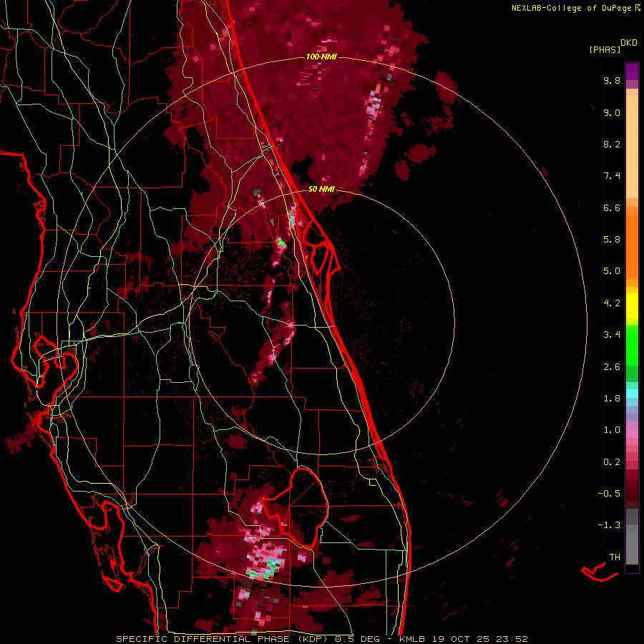Click the 100 NMI range ring label
Screen dimensions: 644x644
(321, 57)
